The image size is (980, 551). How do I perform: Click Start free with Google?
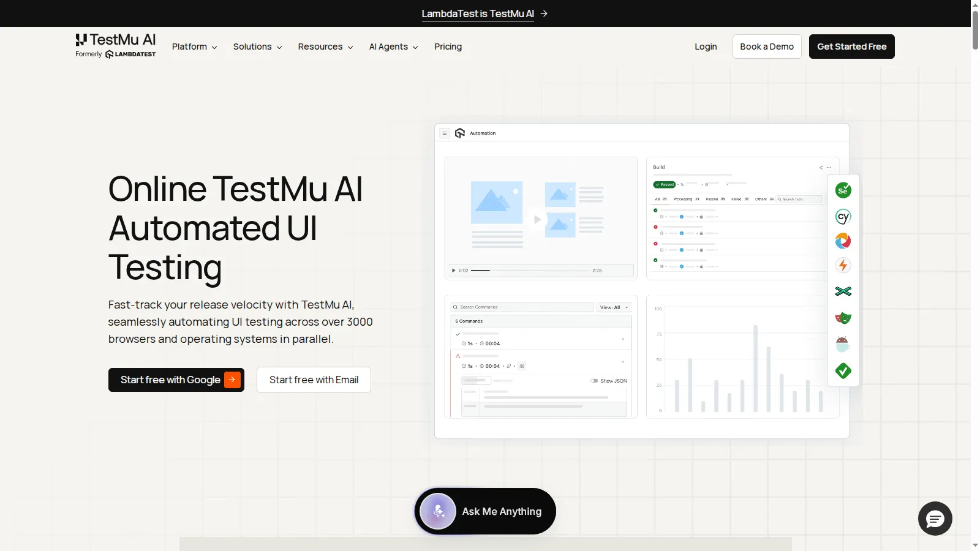coord(176,380)
